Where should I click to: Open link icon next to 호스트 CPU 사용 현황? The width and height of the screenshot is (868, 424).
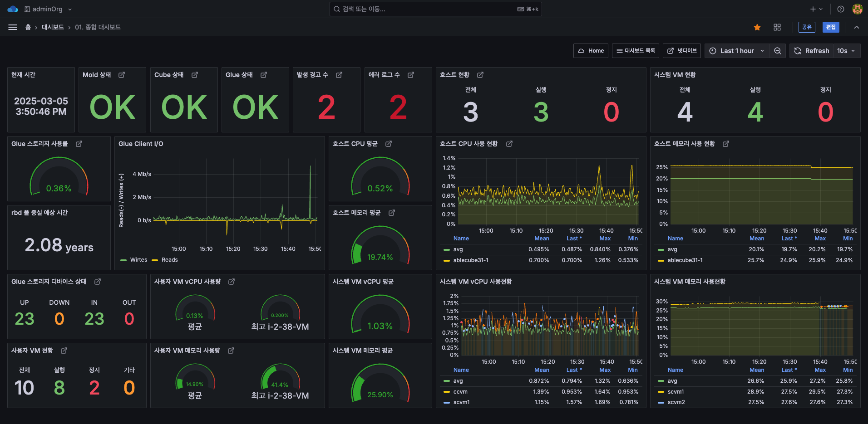509,144
